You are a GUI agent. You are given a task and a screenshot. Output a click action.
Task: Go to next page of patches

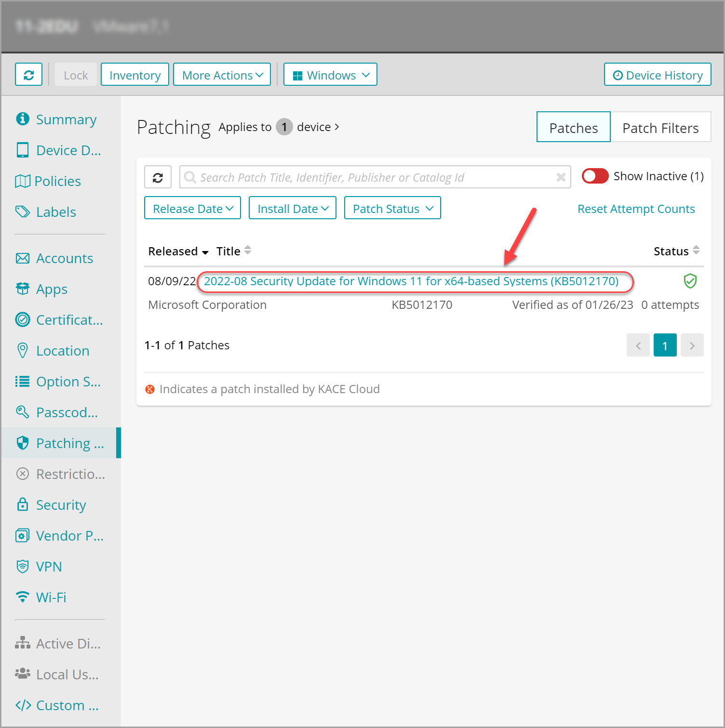[692, 345]
